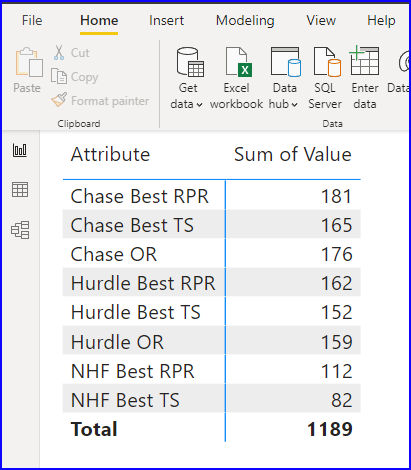Open the Model view icon in sidebar

(x=20, y=230)
